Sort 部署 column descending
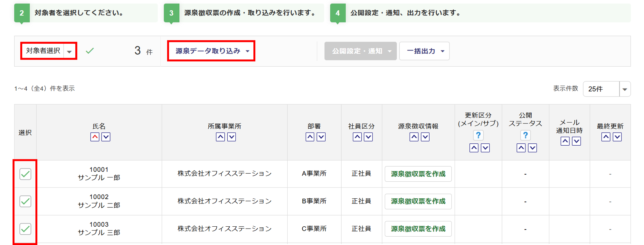Viewport: 644px width, 245px height. point(321,137)
